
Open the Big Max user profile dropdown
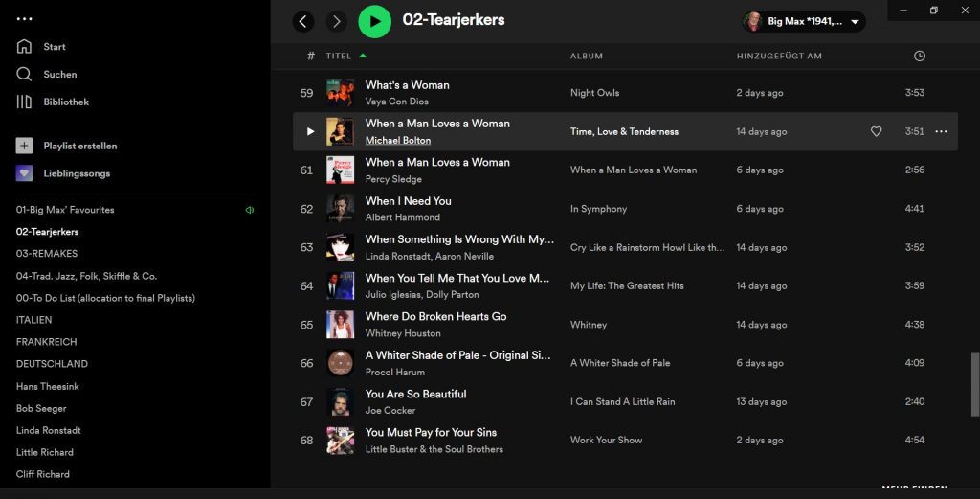(804, 21)
